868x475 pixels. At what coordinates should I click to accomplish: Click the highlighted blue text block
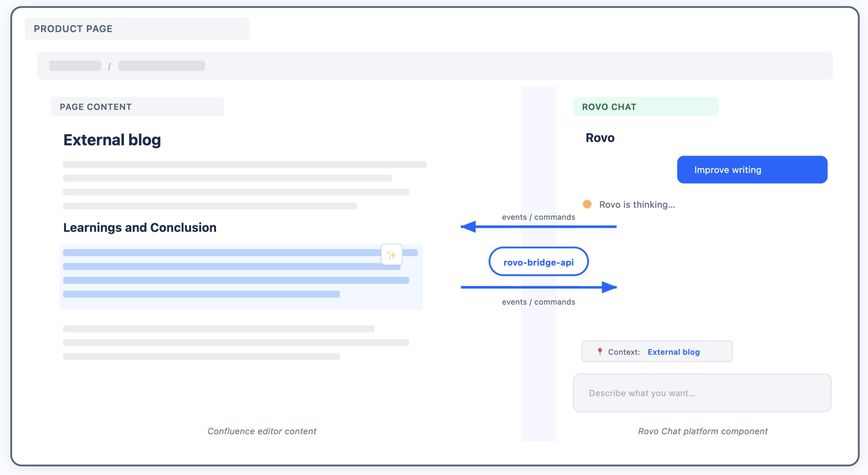click(241, 277)
